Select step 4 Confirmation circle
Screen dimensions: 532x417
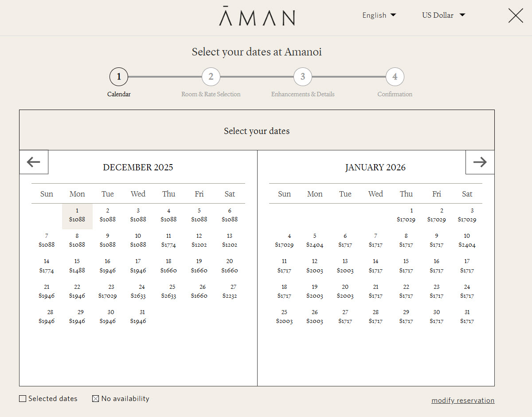tap(395, 77)
